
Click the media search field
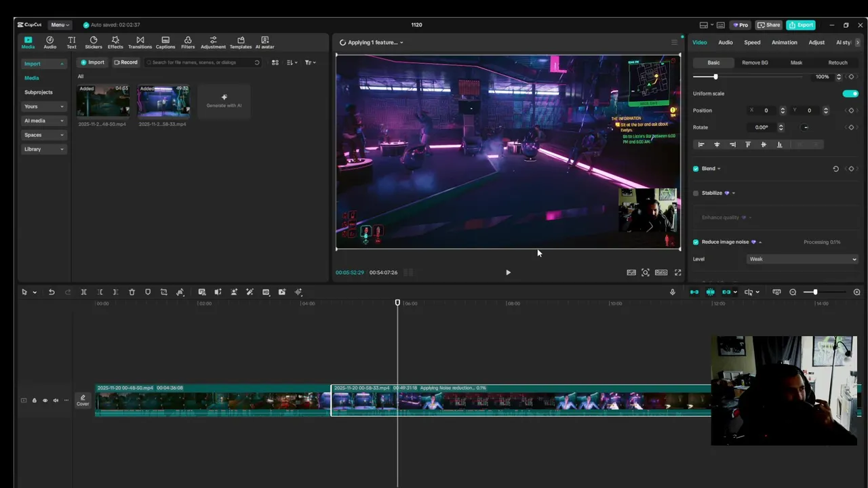pos(203,62)
